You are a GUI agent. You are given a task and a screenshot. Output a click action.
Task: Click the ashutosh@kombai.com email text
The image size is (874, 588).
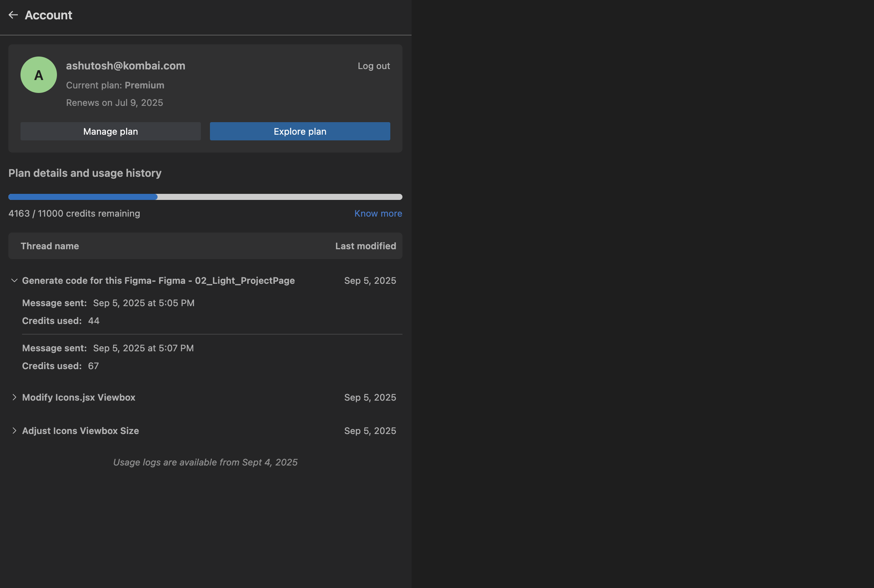tap(126, 66)
